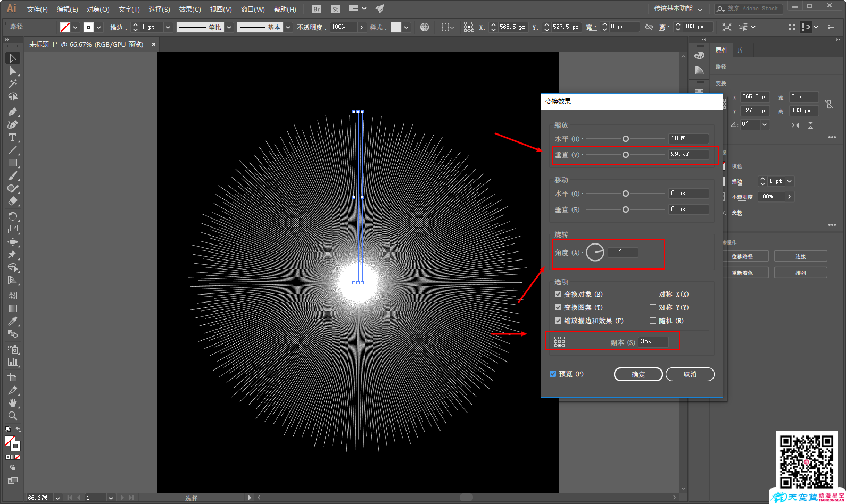Screen dimensions: 846x504
Task: Open graphic style (样式) dropdown
Action: coord(407,27)
